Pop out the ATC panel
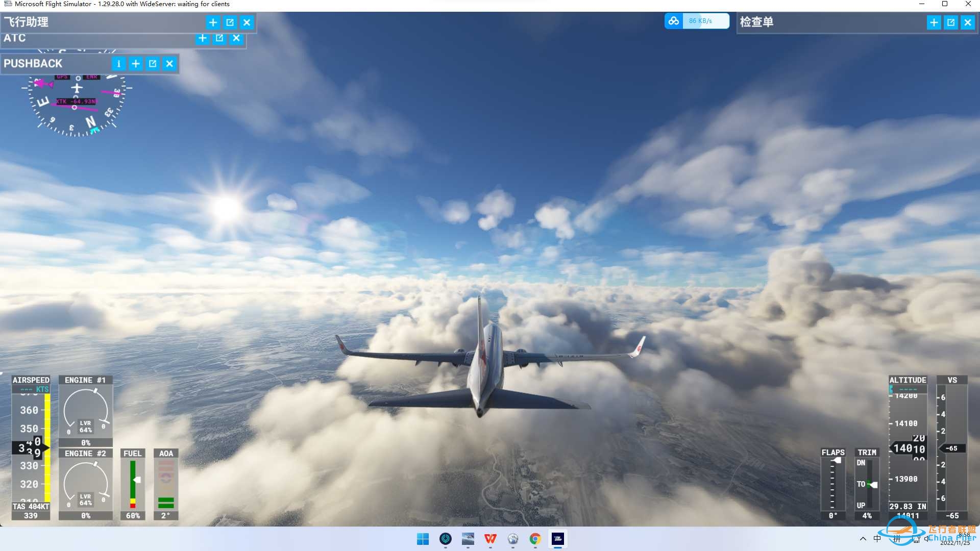Image resolution: width=980 pixels, height=551 pixels. [x=219, y=38]
